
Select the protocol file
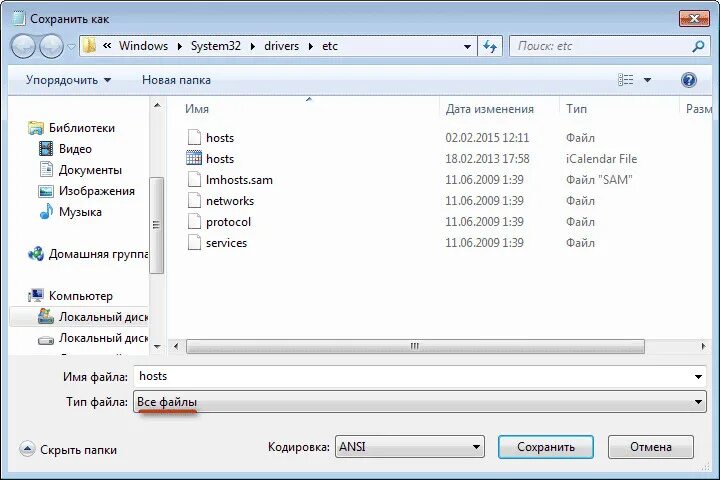pos(228,222)
